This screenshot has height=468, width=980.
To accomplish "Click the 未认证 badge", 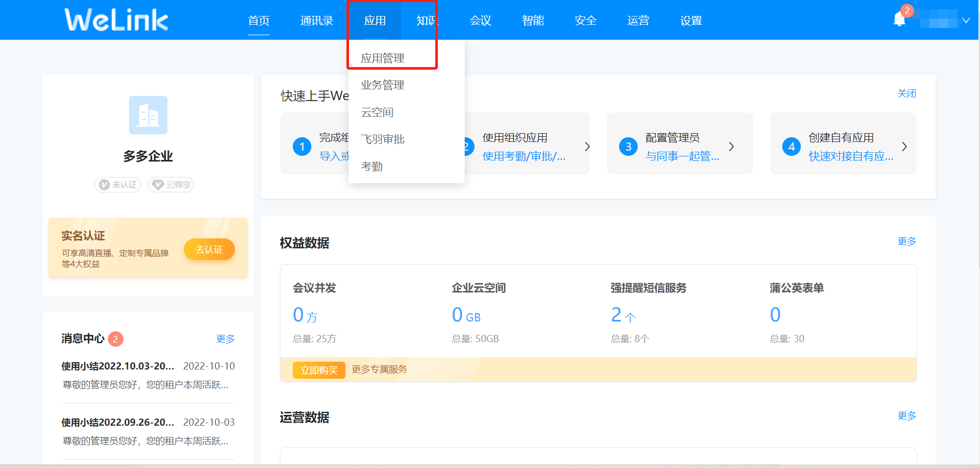I will (118, 185).
